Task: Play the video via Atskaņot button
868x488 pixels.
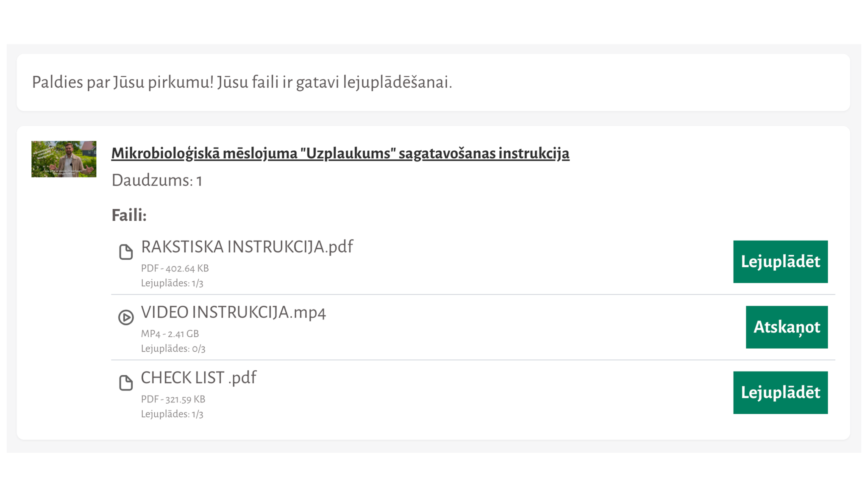Action: click(x=787, y=327)
